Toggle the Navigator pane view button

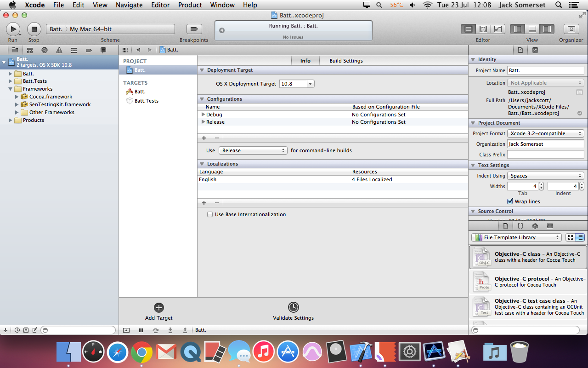tap(518, 29)
